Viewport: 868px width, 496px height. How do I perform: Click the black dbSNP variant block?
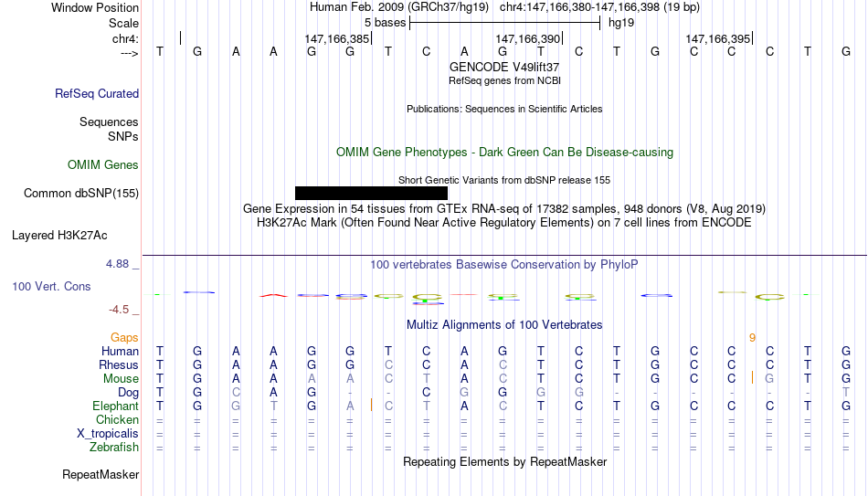[372, 194]
